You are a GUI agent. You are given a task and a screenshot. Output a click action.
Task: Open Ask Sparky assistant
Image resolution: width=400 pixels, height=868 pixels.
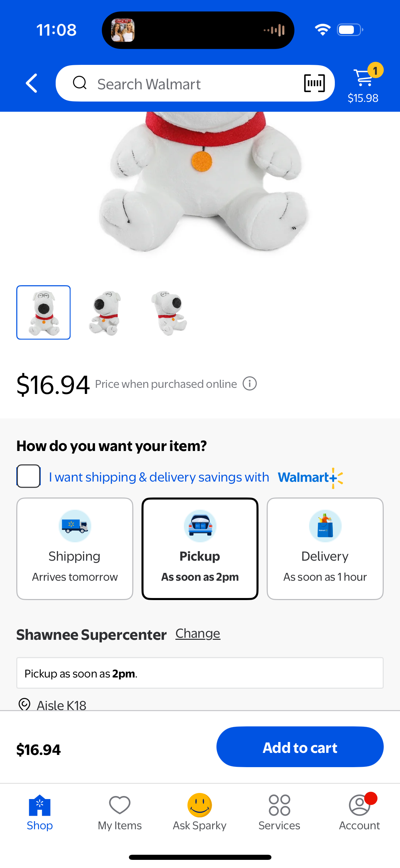click(x=199, y=812)
